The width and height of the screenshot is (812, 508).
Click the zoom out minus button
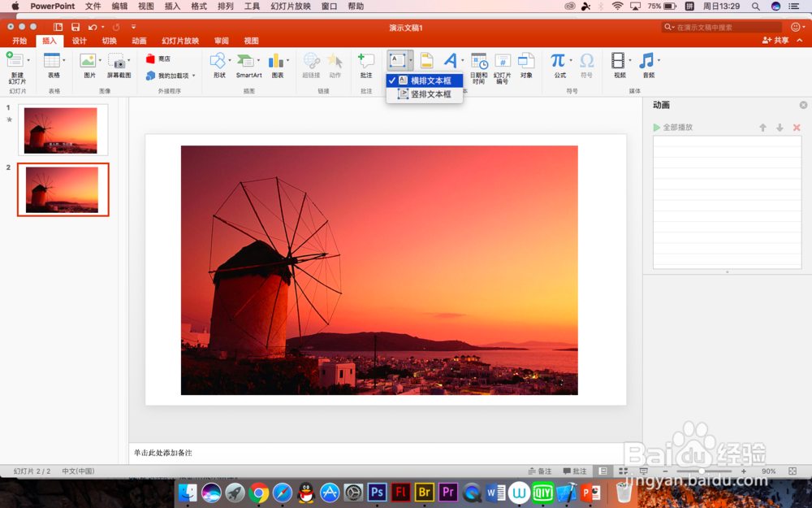pyautogui.click(x=666, y=471)
